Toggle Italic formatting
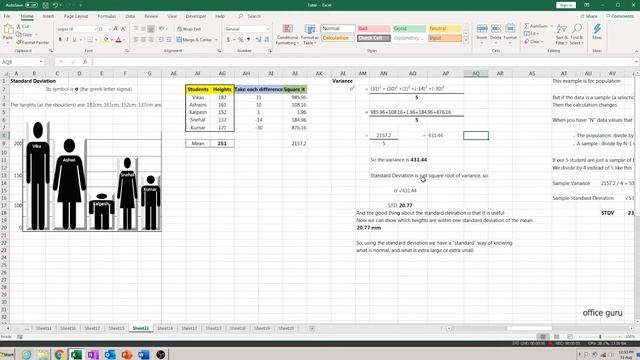 click(x=67, y=40)
